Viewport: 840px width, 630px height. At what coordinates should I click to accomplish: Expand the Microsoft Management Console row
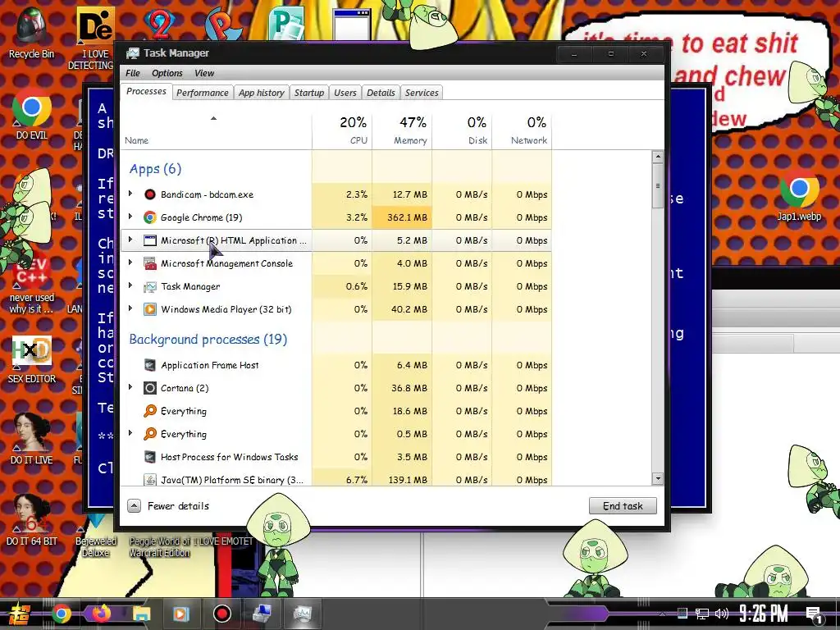click(130, 262)
